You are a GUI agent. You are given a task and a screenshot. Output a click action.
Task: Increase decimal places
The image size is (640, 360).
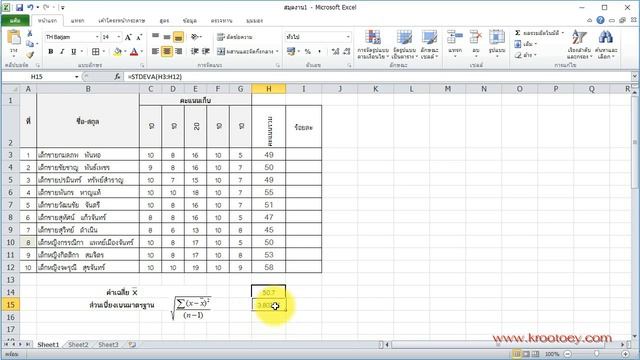coord(336,51)
